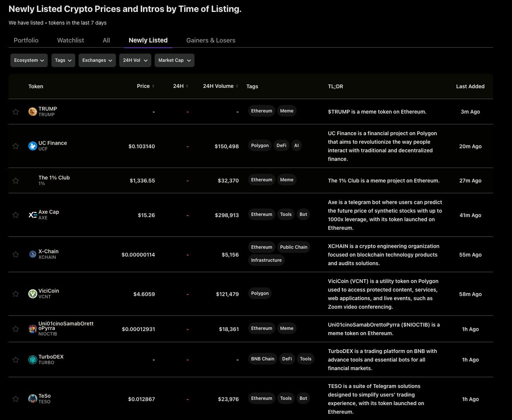Image resolution: width=512 pixels, height=420 pixels.
Task: Click the NIOCTIB token logo
Action: [x=32, y=329]
